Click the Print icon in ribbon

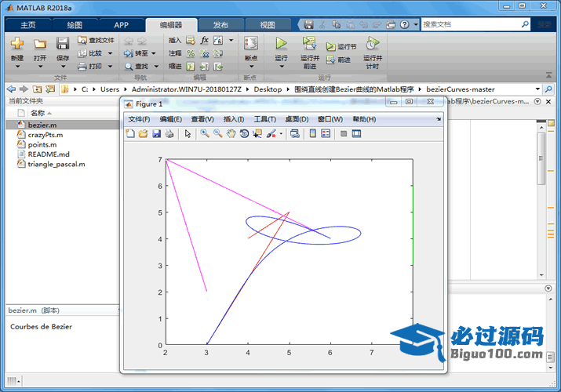click(82, 67)
